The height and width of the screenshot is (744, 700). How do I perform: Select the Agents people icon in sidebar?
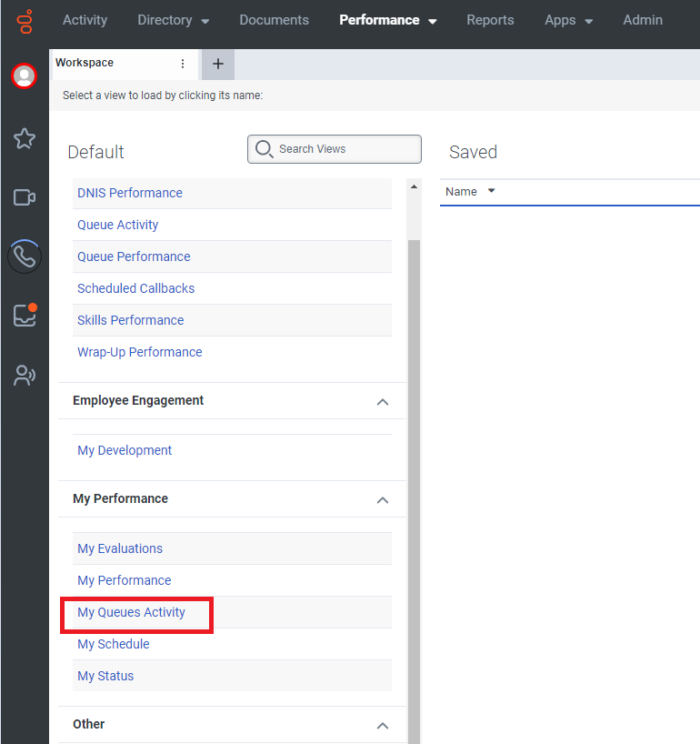coord(24,375)
